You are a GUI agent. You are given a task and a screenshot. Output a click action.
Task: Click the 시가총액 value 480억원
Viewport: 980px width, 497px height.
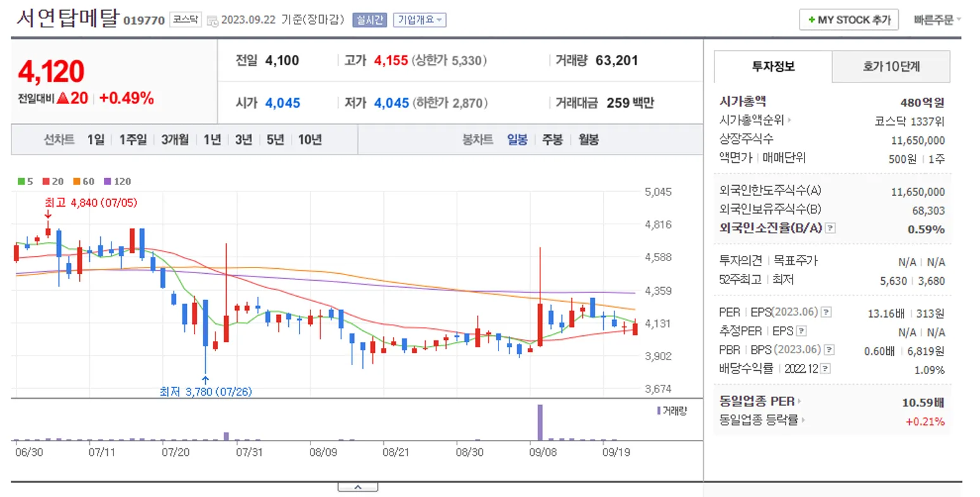pyautogui.click(x=922, y=102)
